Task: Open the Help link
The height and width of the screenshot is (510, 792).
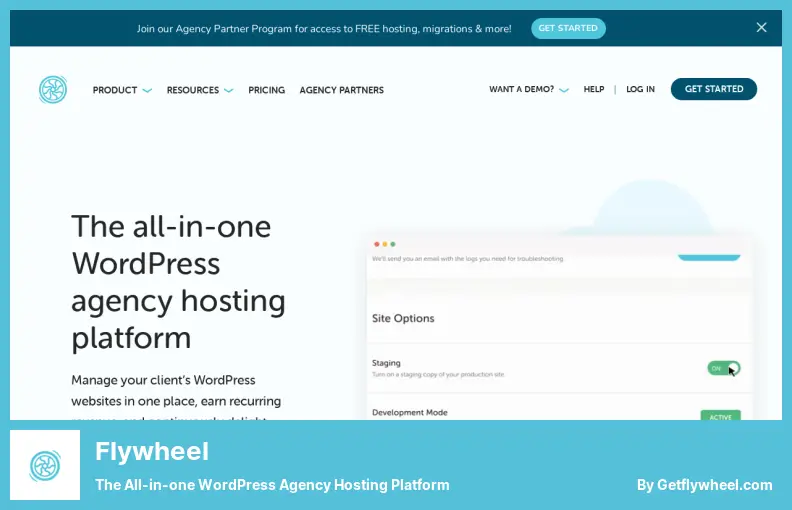Action: click(x=594, y=89)
